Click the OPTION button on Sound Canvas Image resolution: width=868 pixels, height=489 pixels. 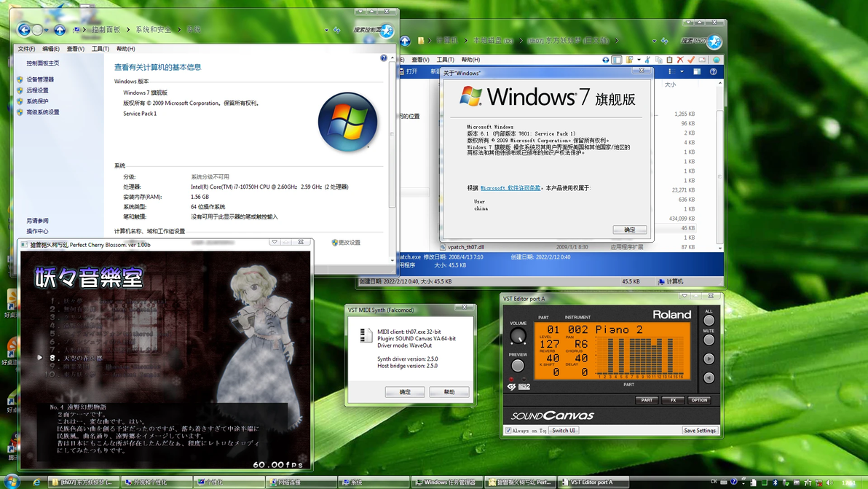coord(699,400)
